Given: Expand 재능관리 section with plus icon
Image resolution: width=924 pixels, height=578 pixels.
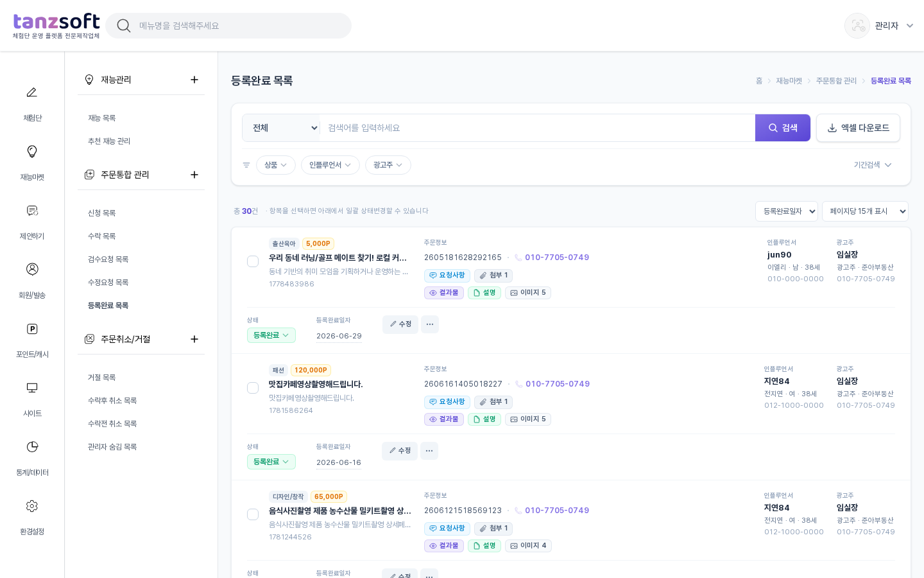Looking at the screenshot, I should point(194,80).
